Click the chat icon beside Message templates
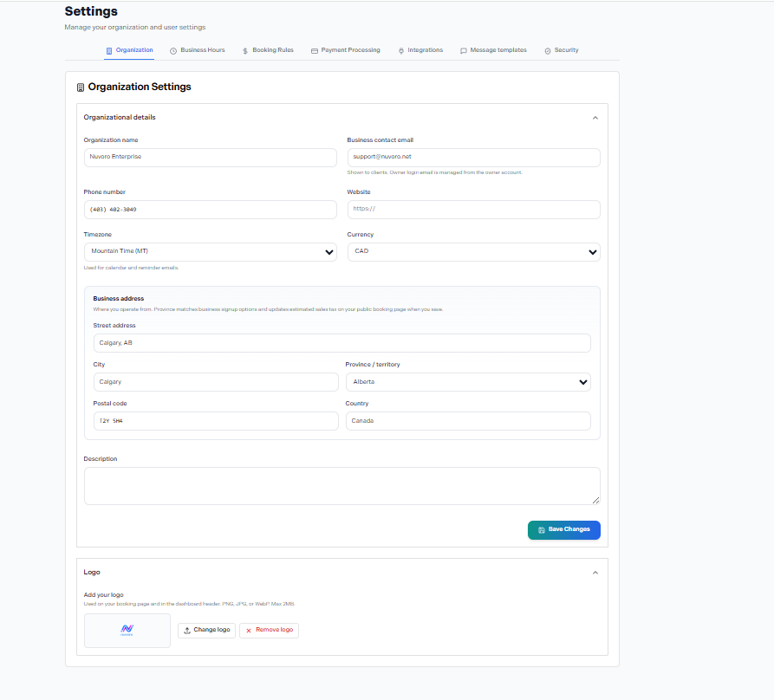This screenshot has width=774, height=700. point(464,51)
